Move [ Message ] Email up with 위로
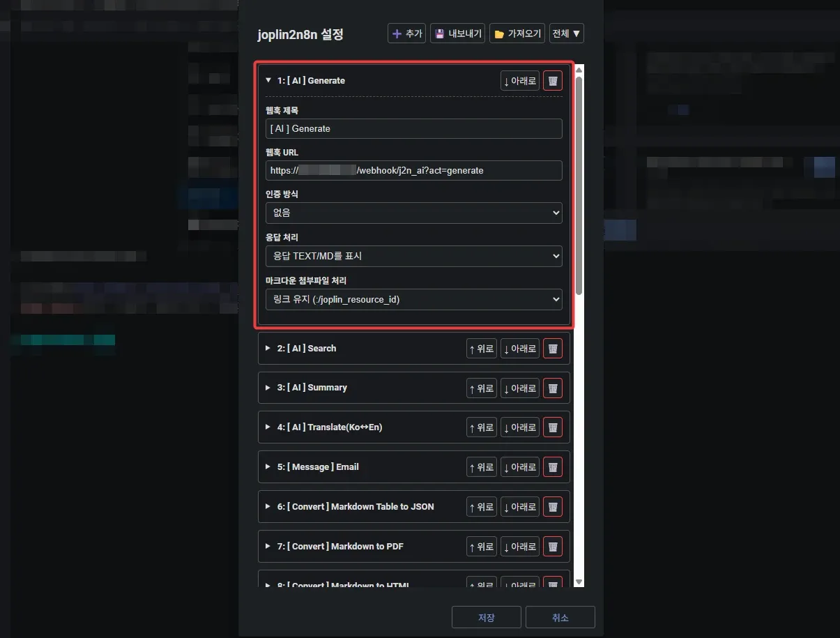Viewport: 840px width, 638px height. tap(482, 467)
